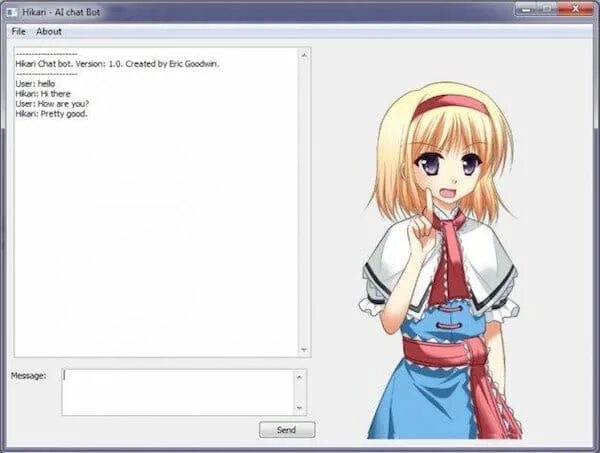Click the chat log down scroll arrow
This screenshot has height=453, width=600.
[x=304, y=350]
